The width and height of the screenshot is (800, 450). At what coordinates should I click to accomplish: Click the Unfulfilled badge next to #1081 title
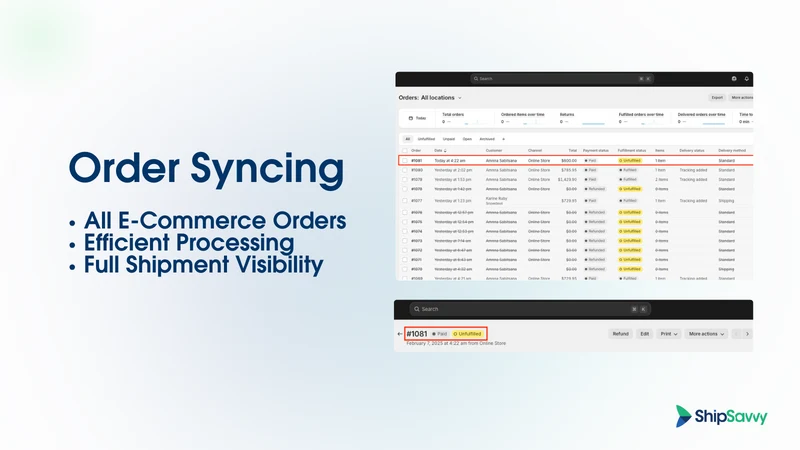pos(467,334)
